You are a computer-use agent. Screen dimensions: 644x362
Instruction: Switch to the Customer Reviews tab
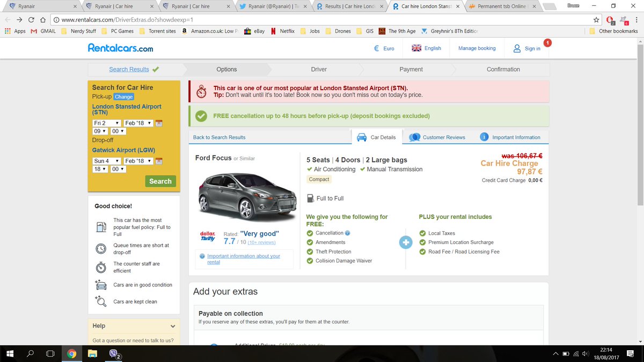437,137
